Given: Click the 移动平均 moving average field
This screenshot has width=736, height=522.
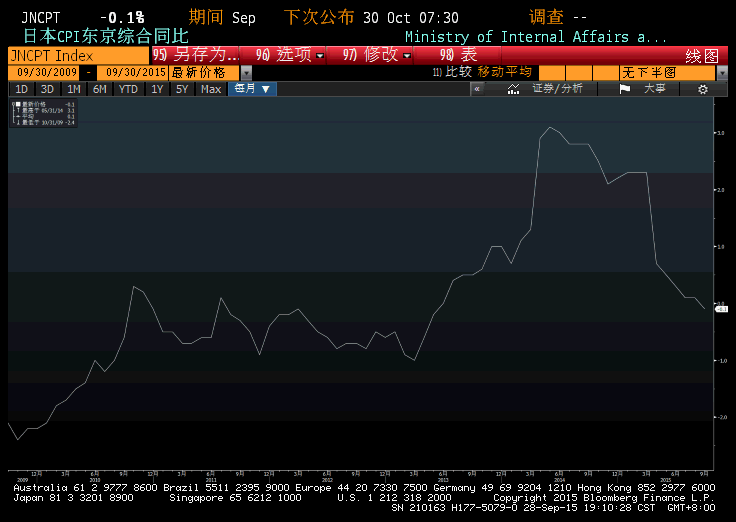Looking at the screenshot, I should point(505,73).
